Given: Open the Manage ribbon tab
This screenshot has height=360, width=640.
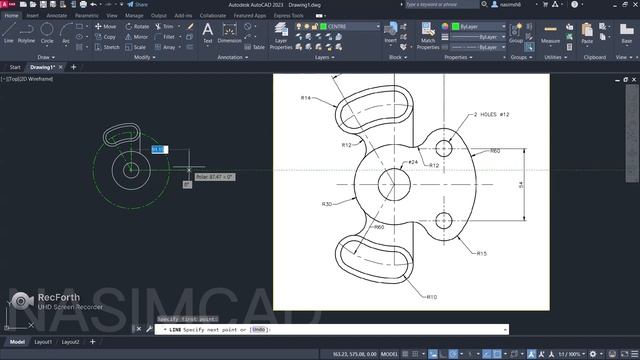Looking at the screenshot, I should (x=134, y=16).
